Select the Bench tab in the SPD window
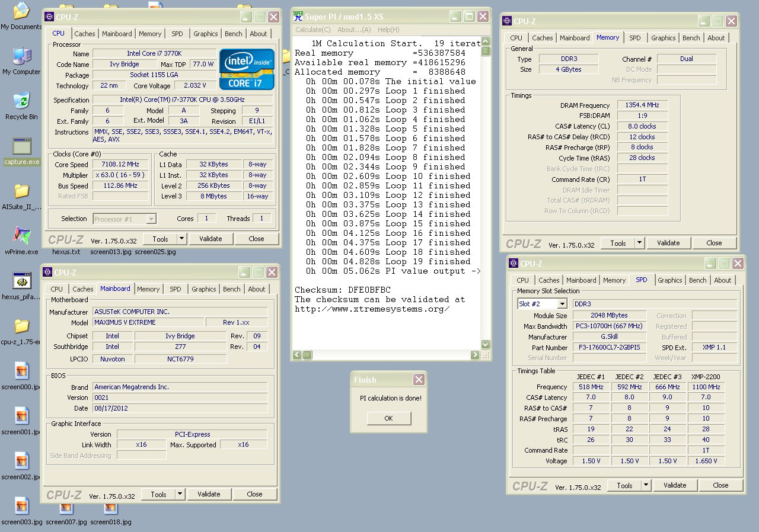Viewport: 759px width, 532px height. [x=697, y=280]
